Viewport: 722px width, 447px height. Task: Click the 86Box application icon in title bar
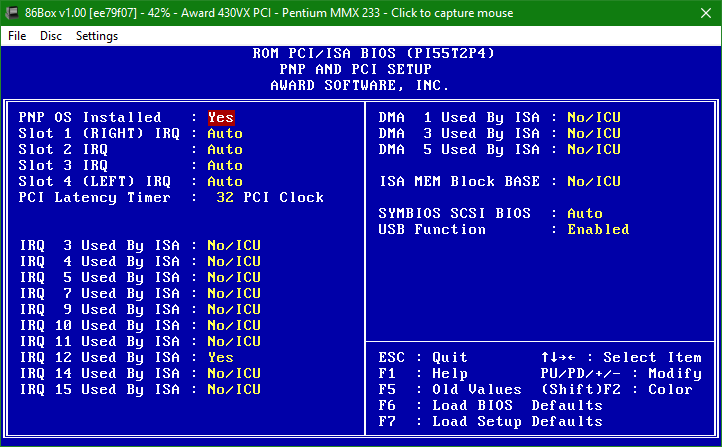point(12,12)
